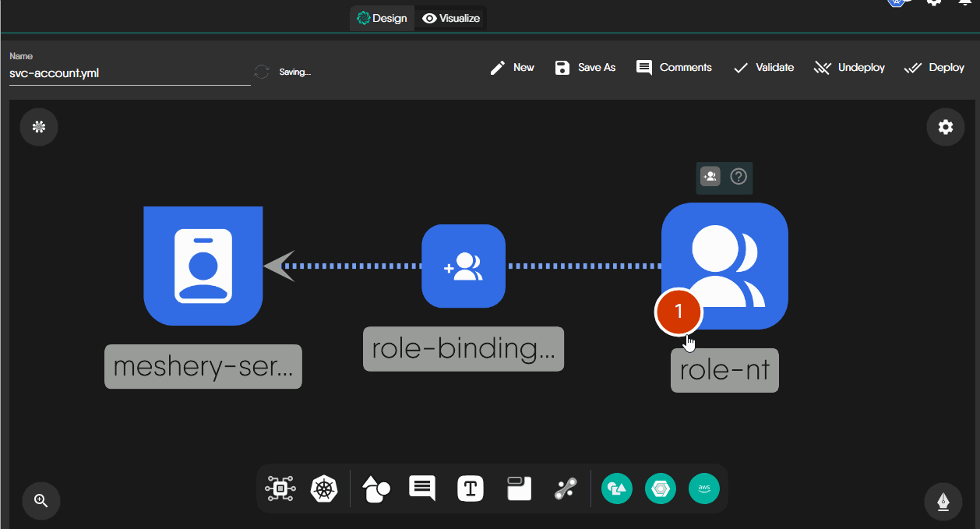This screenshot has height=529, width=980.
Task: Click the pen tool button bottom right
Action: (x=943, y=501)
